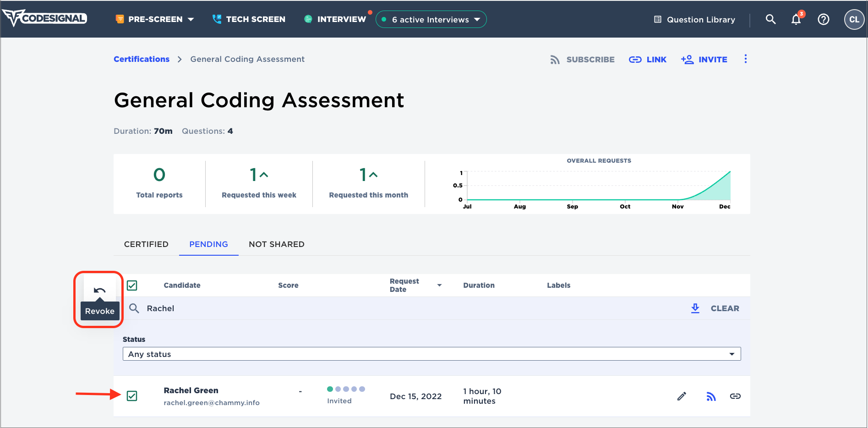Uncheck Rachel Green's row checkbox
This screenshot has width=868, height=428.
point(132,396)
